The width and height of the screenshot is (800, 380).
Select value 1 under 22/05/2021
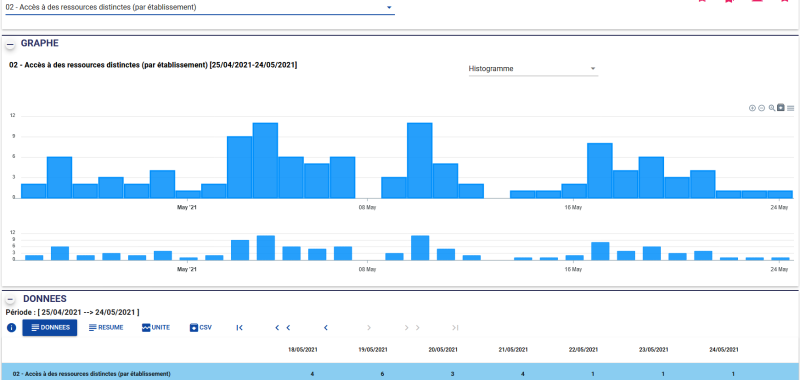pos(593,374)
